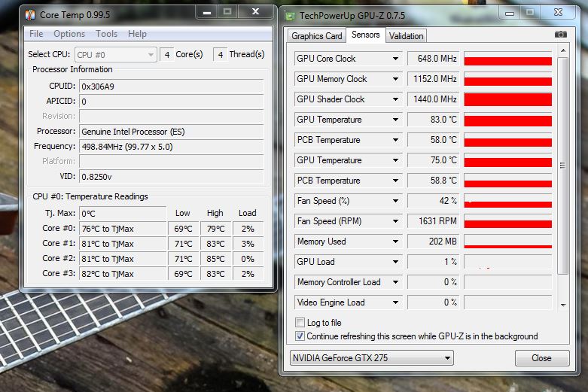Open the File menu in Core Temp
Image resolution: width=588 pixels, height=392 pixels.
[36, 34]
